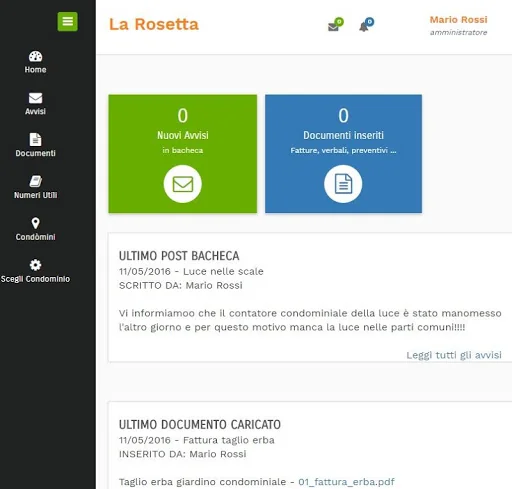Open Condòmini map pin icon
Viewport: 512px width, 489px height.
coord(35,223)
